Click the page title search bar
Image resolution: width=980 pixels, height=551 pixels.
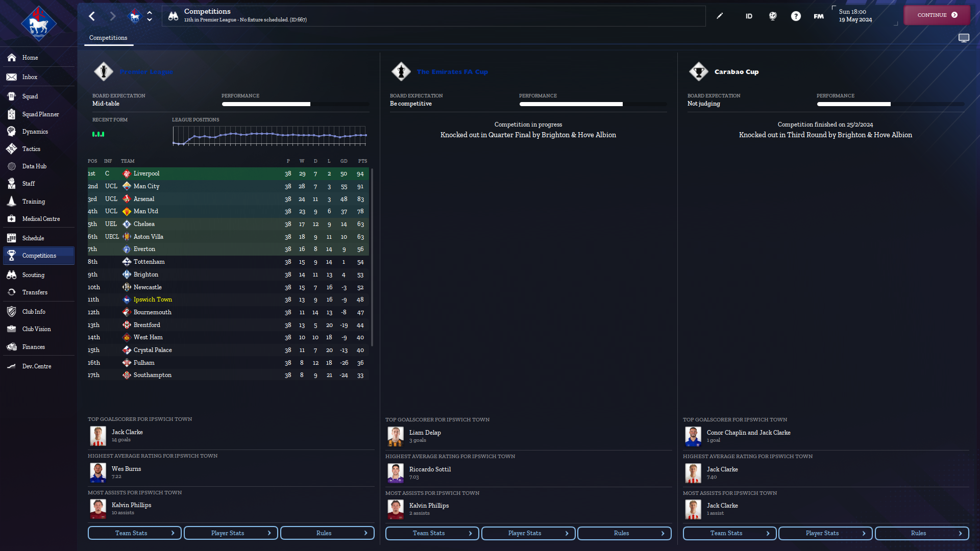tap(434, 16)
